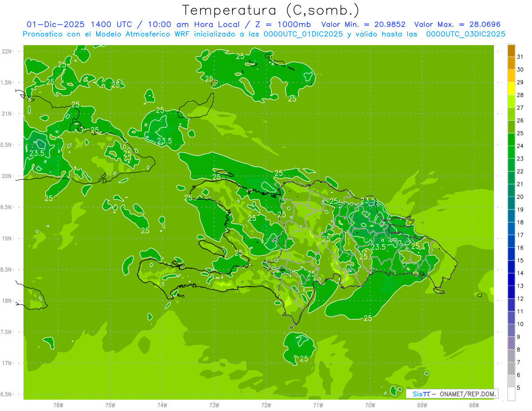Screen dimensions: 532x411
Task: Select the '23' color bar value
Action: tap(520, 159)
